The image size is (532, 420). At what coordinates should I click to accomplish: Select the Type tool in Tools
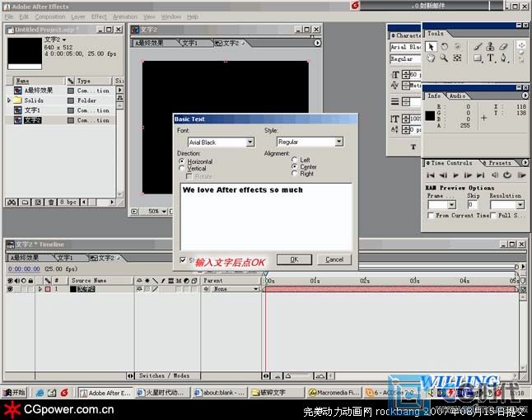(x=491, y=58)
